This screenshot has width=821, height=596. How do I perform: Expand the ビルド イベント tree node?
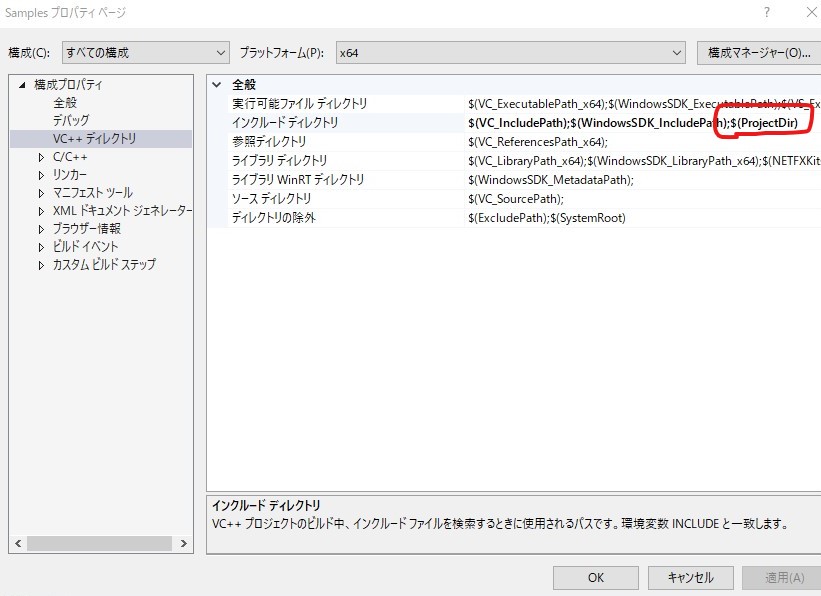click(41, 247)
